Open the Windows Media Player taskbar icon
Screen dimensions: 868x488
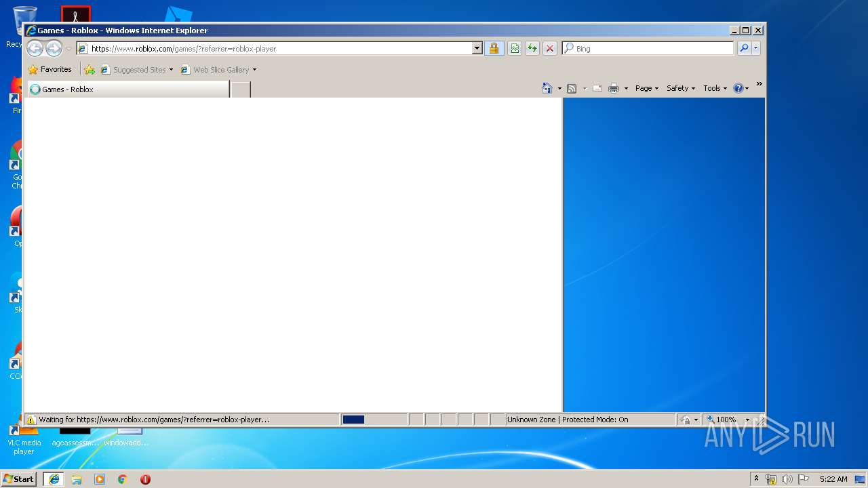tap(100, 479)
